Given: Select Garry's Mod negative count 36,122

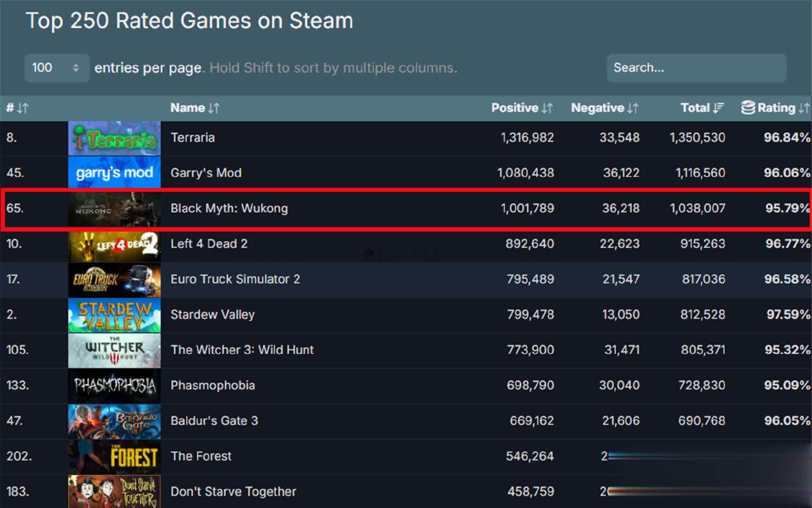Looking at the screenshot, I should pyautogui.click(x=621, y=173).
